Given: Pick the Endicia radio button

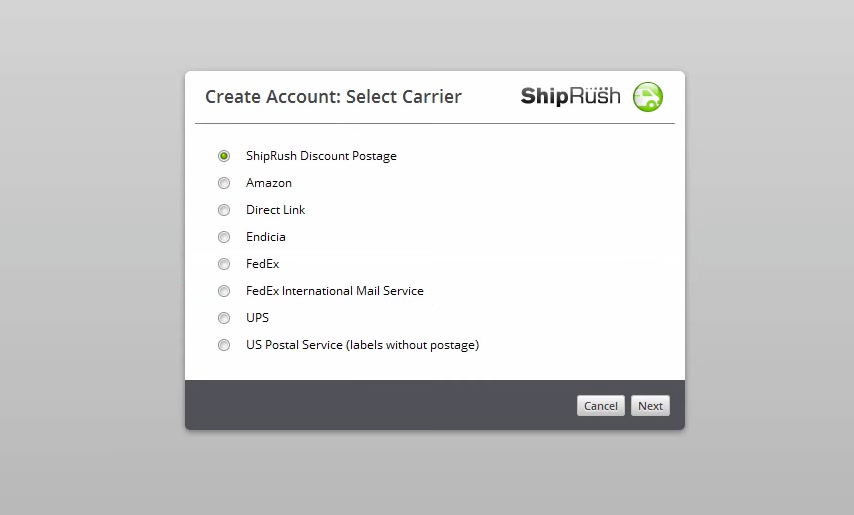Looking at the screenshot, I should click(x=224, y=237).
